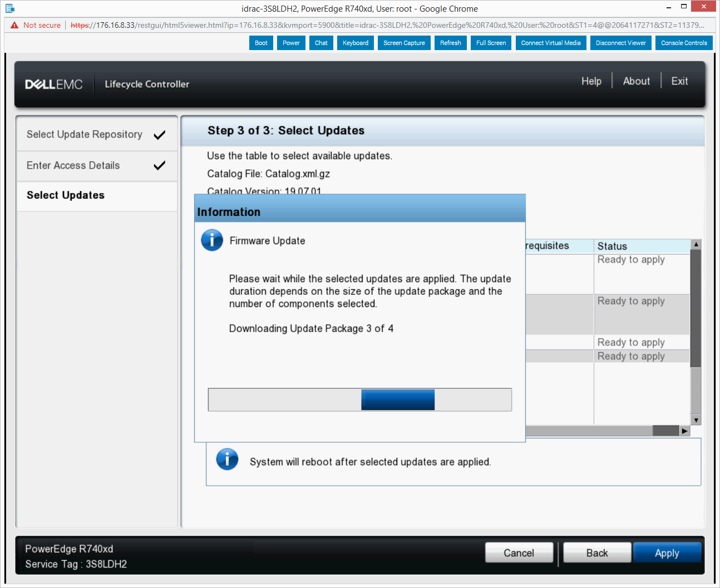Click the Status column header
Screen dimensions: 720x588
click(642, 246)
